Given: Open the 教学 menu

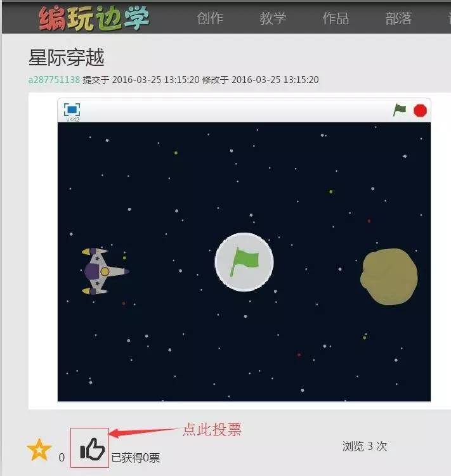Looking at the screenshot, I should [x=273, y=18].
